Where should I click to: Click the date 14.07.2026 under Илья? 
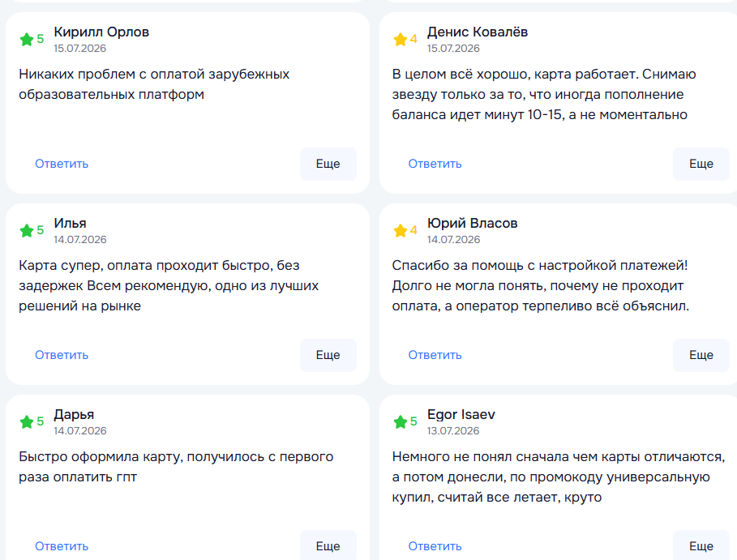pyautogui.click(x=80, y=240)
